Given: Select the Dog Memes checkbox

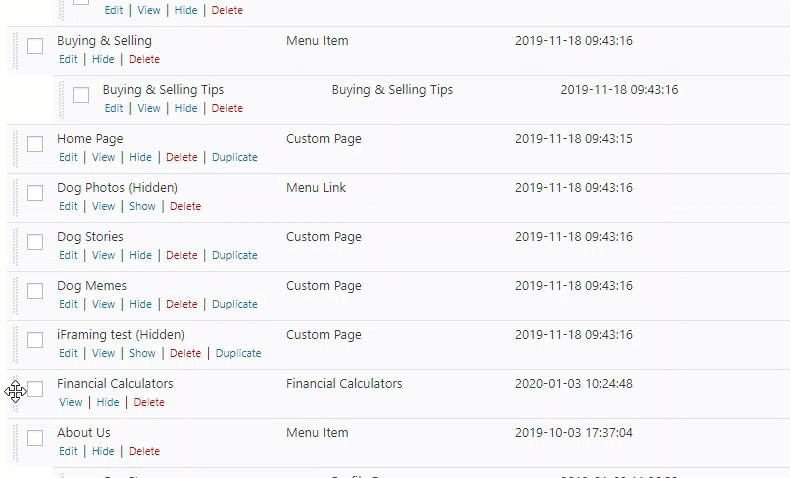Looking at the screenshot, I should point(35,292).
